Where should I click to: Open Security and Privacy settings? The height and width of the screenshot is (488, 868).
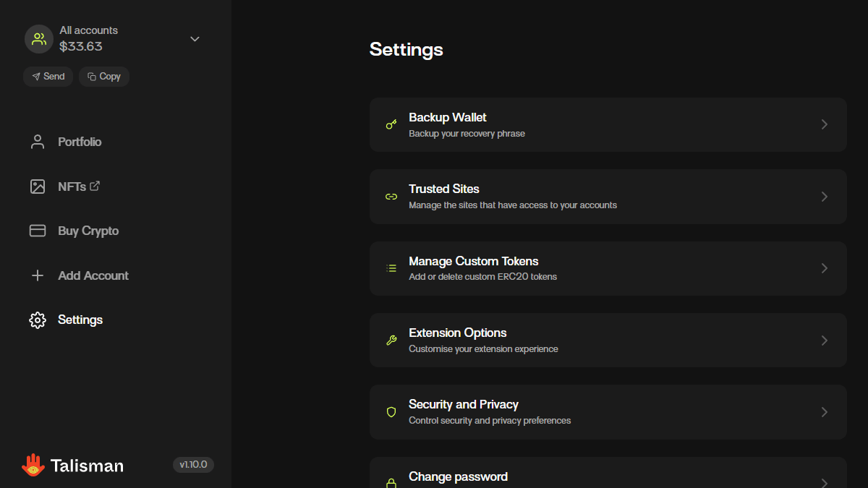point(608,412)
